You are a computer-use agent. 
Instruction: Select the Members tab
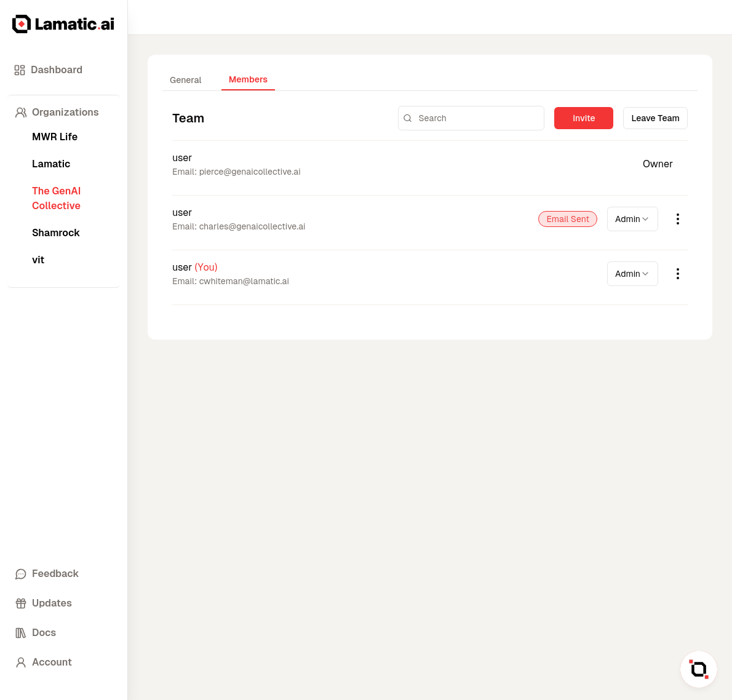click(248, 79)
